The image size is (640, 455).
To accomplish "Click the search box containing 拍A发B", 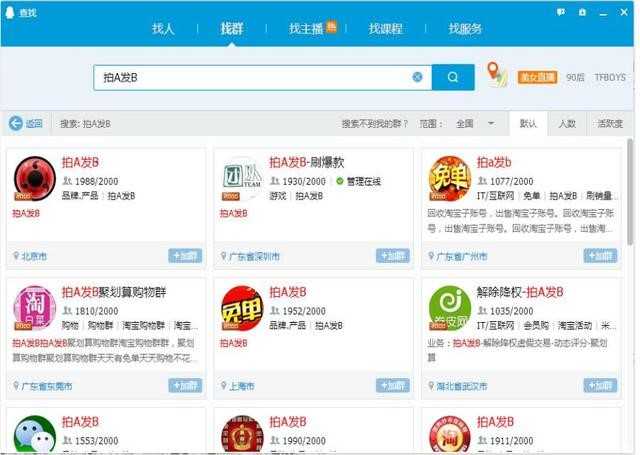I will pyautogui.click(x=262, y=77).
